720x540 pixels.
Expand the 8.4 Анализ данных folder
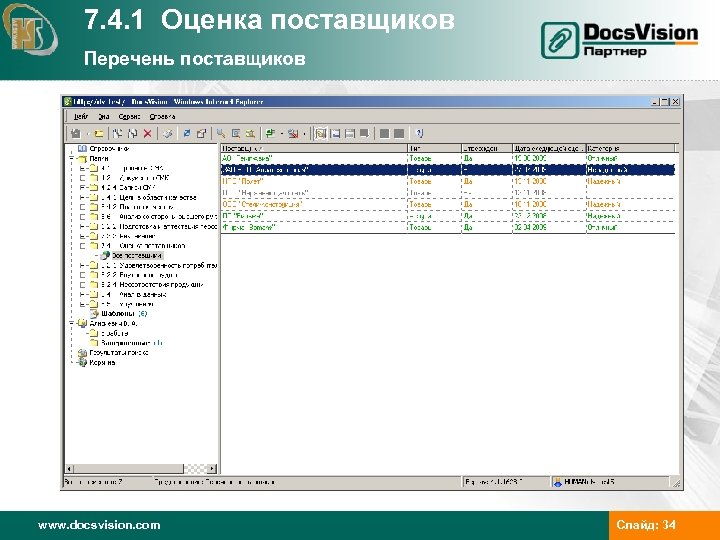tap(82, 294)
